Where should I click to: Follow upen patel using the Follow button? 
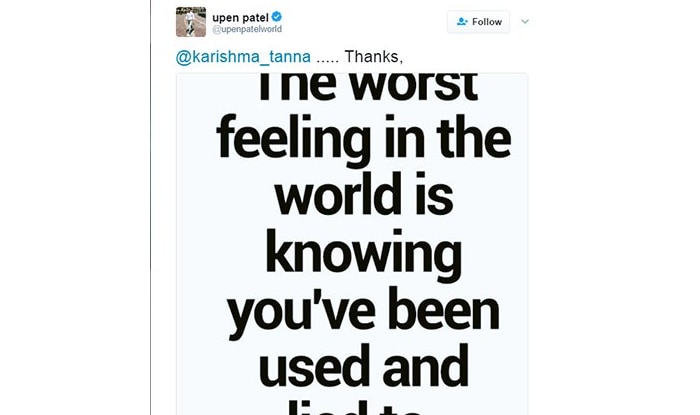click(479, 21)
